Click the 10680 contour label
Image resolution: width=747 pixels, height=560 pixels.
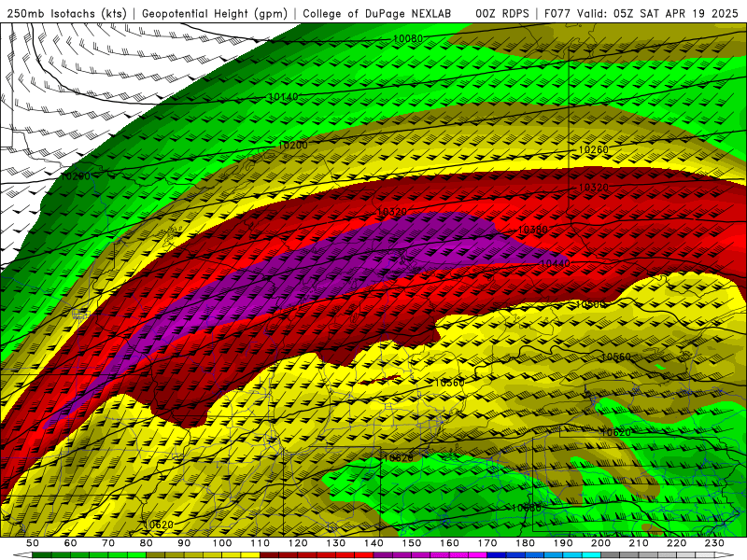(x=527, y=508)
